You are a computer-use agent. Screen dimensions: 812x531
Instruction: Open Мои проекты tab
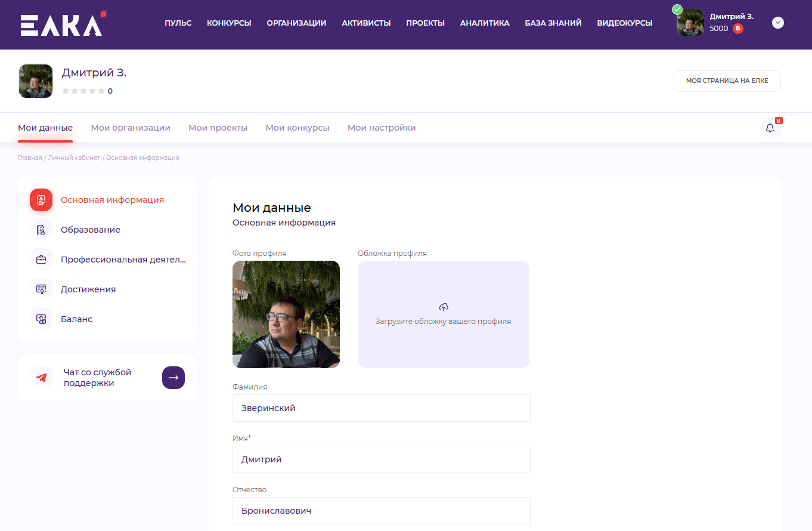click(218, 128)
